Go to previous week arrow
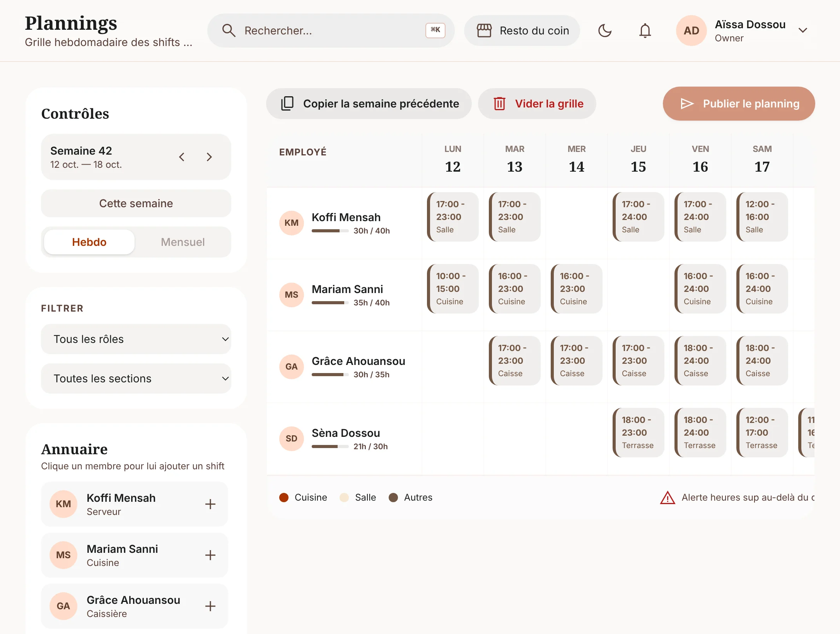Viewport: 840px width, 634px height. (x=182, y=157)
